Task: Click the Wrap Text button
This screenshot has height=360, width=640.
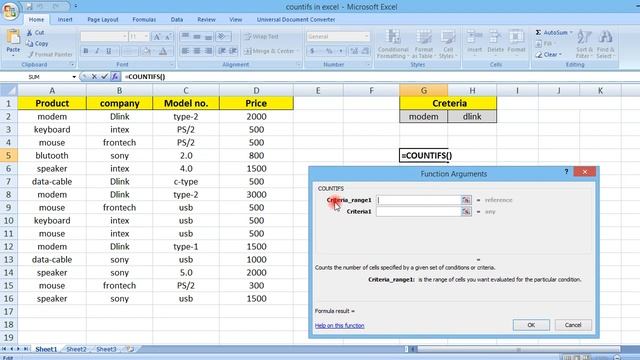Action: point(261,36)
